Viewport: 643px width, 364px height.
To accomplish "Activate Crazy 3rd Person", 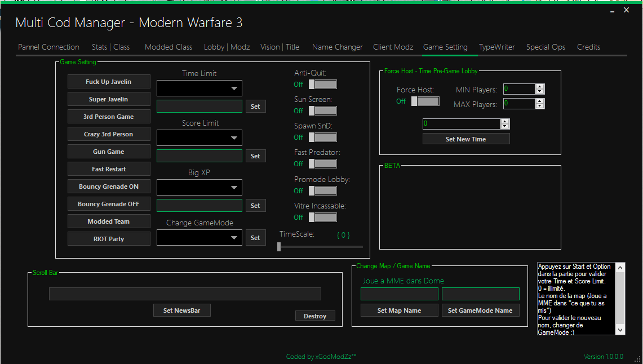I will [x=109, y=134].
